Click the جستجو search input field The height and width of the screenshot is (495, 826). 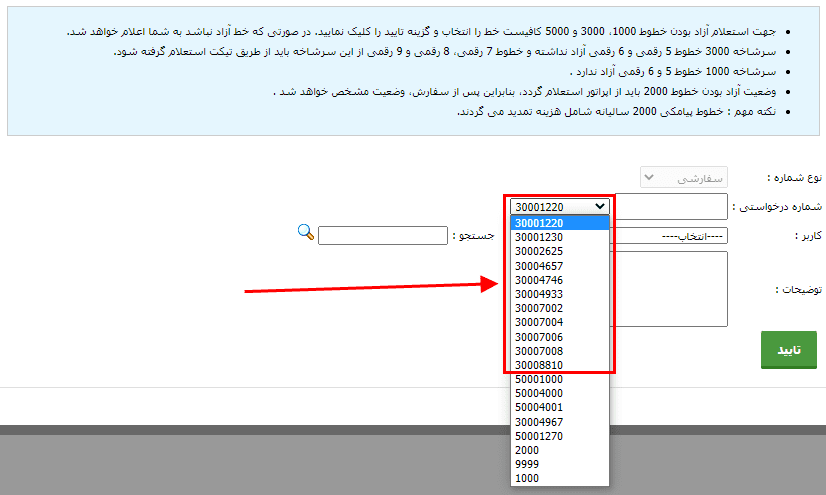pos(382,235)
